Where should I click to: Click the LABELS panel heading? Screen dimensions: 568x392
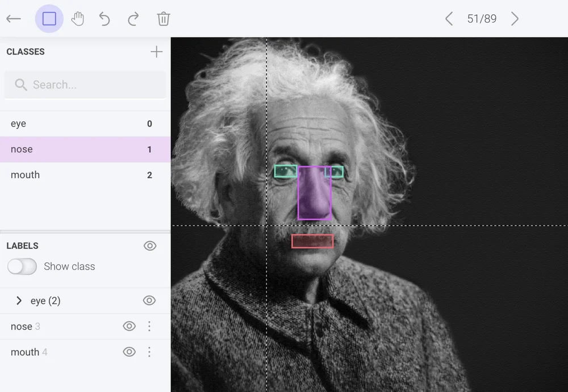[23, 246]
